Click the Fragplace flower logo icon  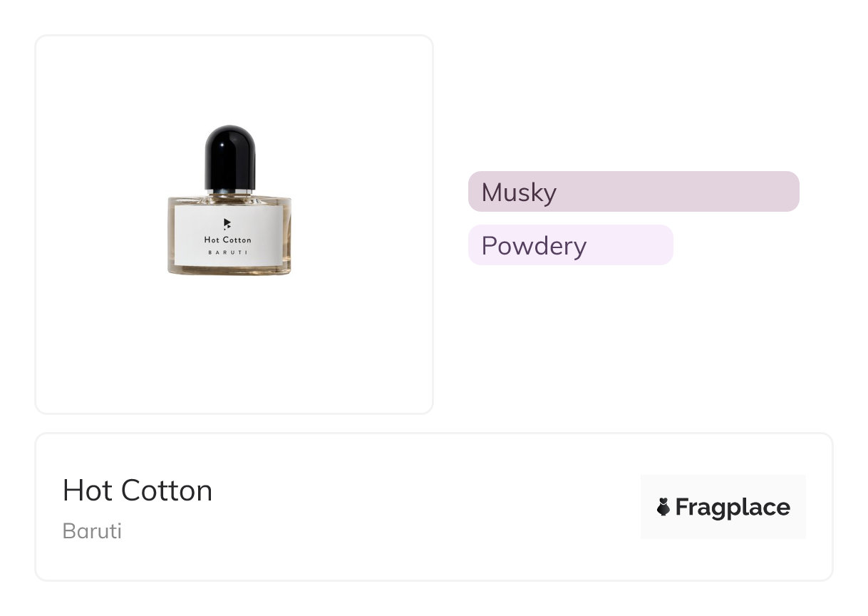click(x=663, y=507)
